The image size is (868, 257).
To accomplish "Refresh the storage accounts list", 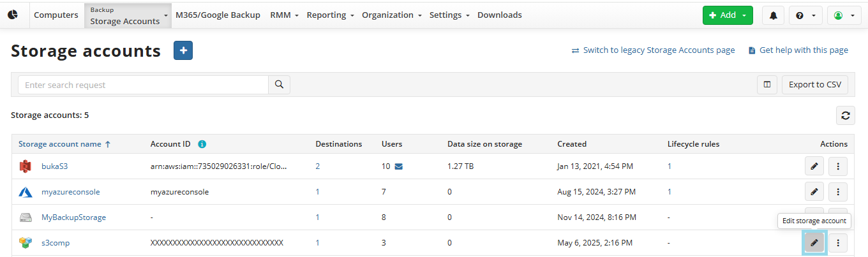I will click(845, 115).
